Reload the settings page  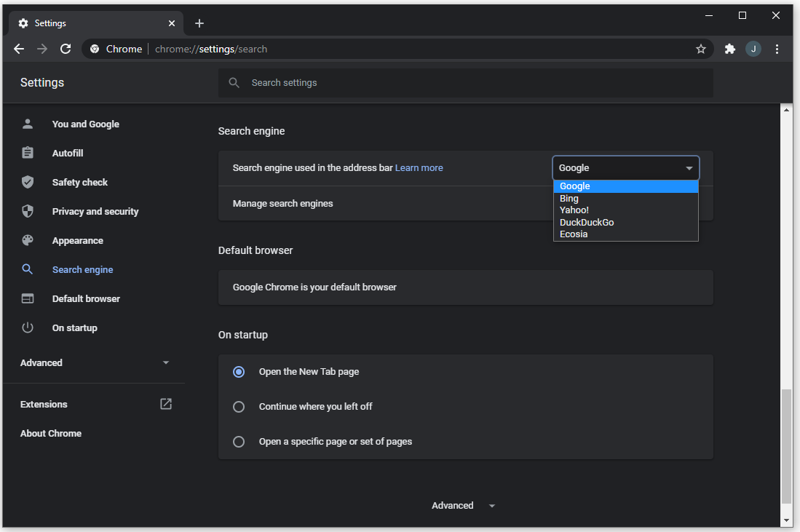66,49
